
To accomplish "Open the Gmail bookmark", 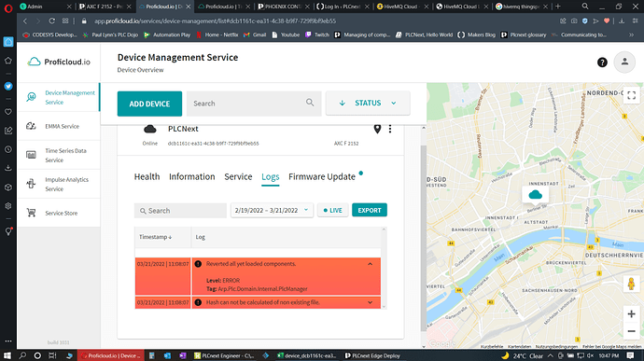I will click(255, 35).
